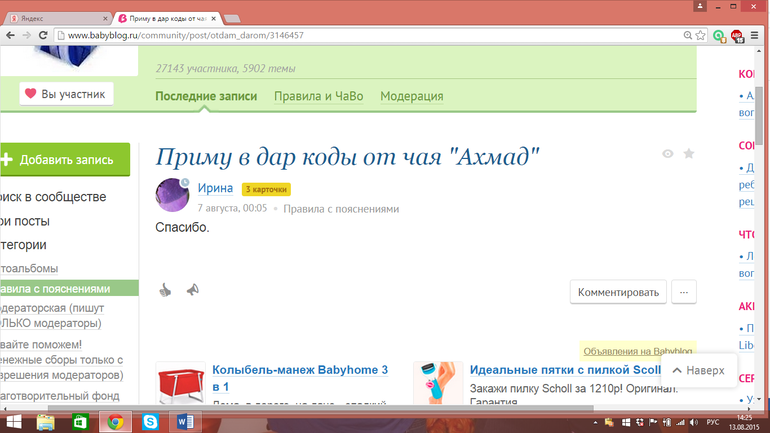Open "Идеальные пятки с пилкой Scholl" ad link
The width and height of the screenshot is (770, 433).
click(x=565, y=370)
